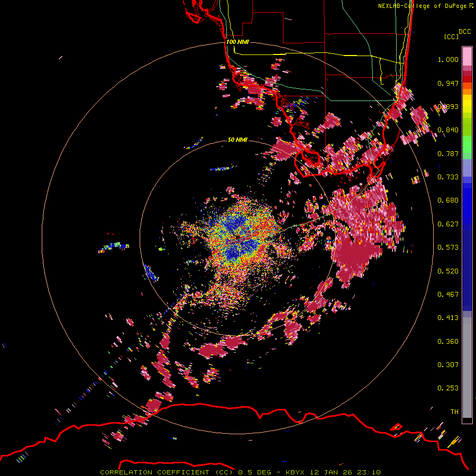Pick the periwinkle light-blue color bar segment
The image size is (476, 476).
click(467, 168)
